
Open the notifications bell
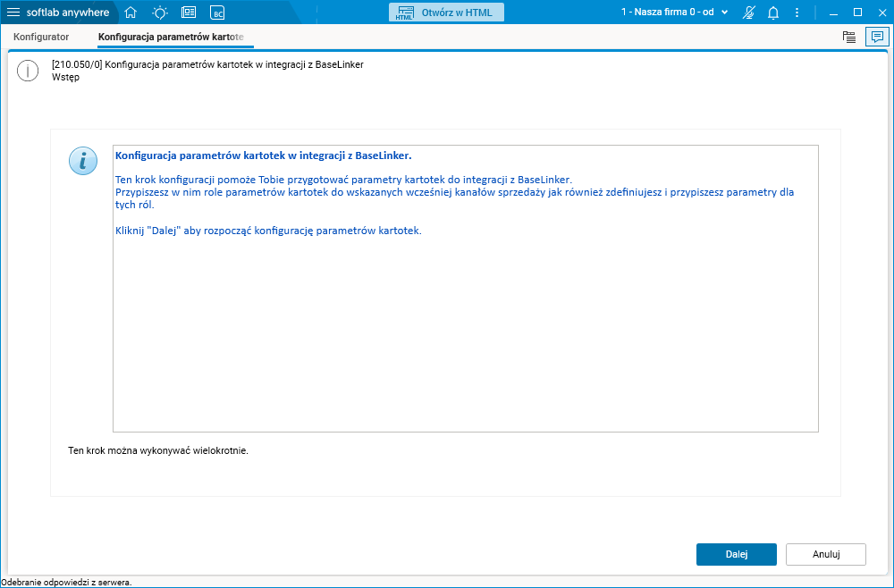coord(773,12)
